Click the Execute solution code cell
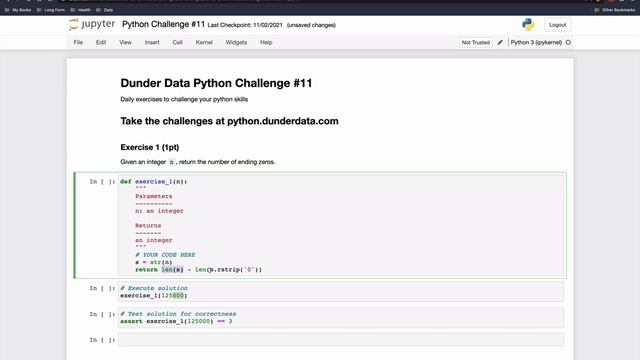Image resolution: width=640 pixels, height=360 pixels. (341, 291)
